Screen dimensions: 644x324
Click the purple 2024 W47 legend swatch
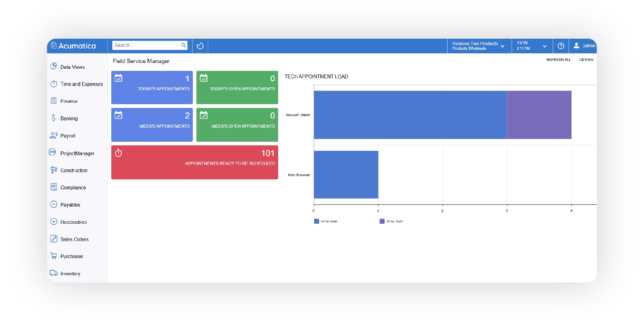[382, 221]
